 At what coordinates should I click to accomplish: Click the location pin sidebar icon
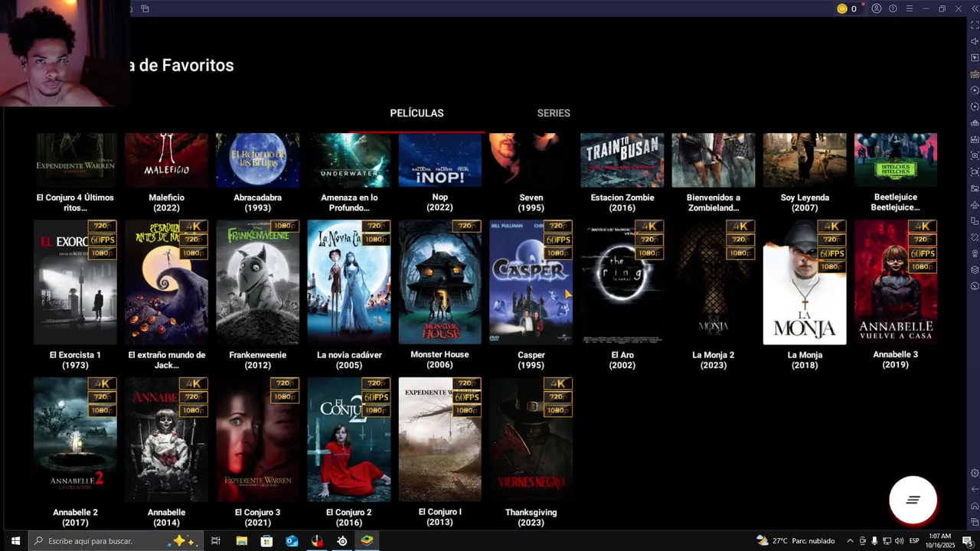(x=975, y=253)
